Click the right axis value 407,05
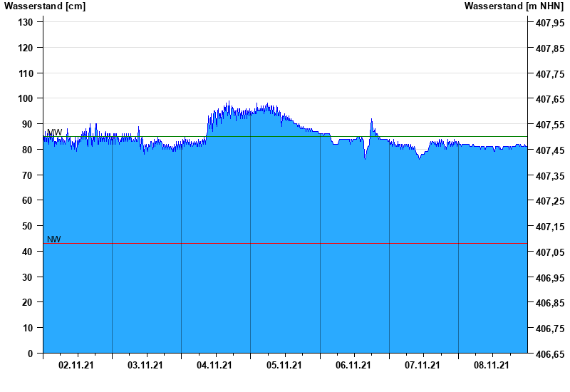This screenshot has height=392, width=570. tap(550, 252)
